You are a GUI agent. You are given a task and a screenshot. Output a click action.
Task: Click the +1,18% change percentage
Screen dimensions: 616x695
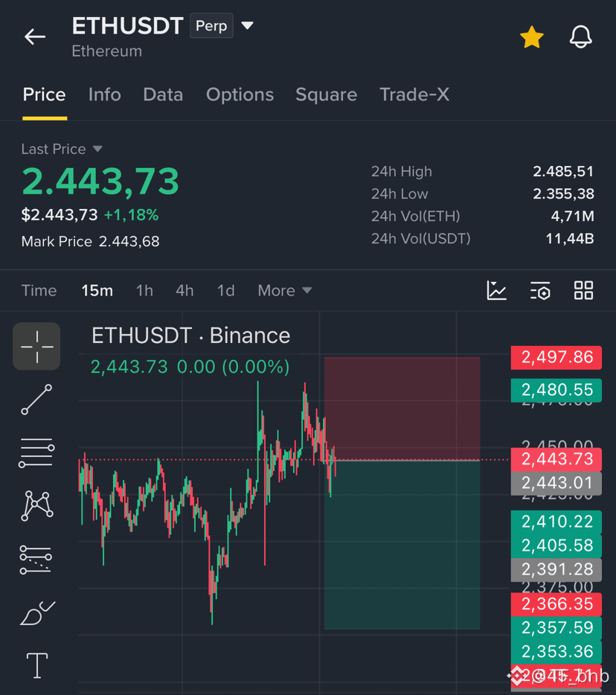coord(131,215)
